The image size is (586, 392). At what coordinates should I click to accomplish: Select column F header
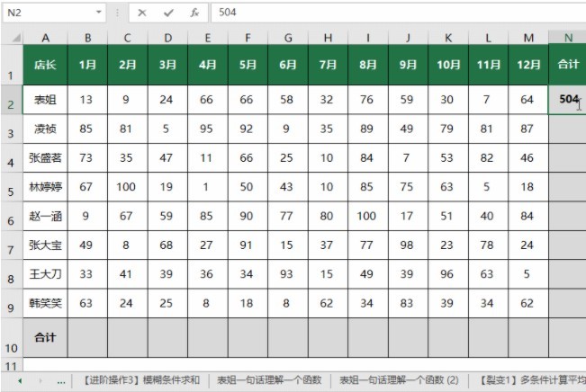click(x=248, y=38)
